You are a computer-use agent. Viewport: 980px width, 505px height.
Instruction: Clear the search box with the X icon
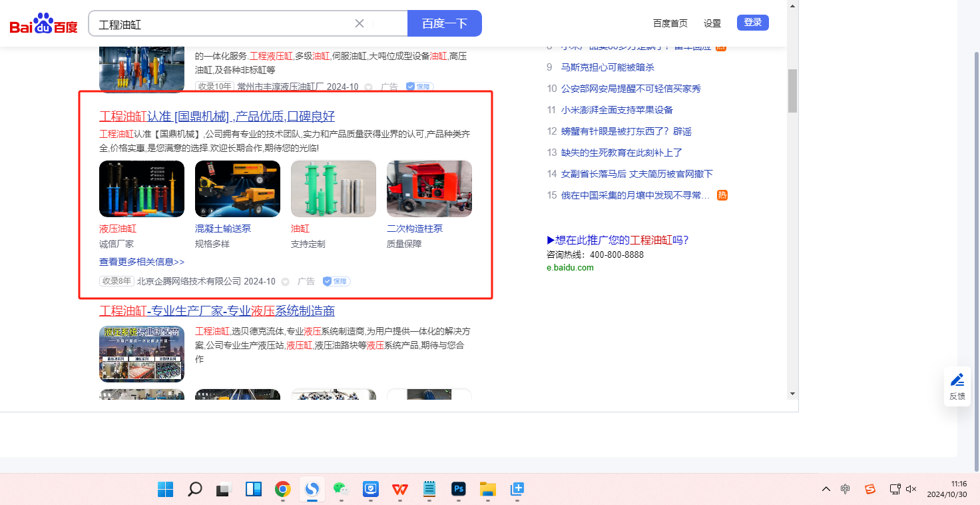click(360, 23)
